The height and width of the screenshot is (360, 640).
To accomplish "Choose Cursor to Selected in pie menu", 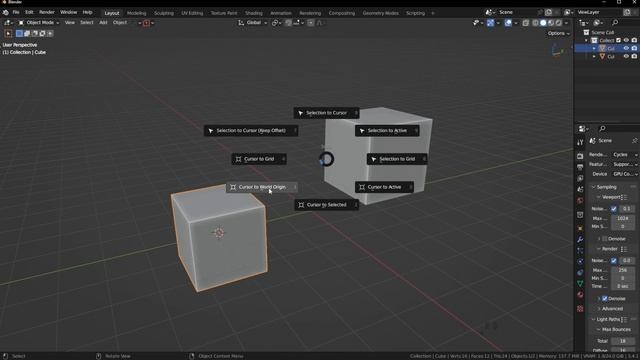I will [x=326, y=204].
